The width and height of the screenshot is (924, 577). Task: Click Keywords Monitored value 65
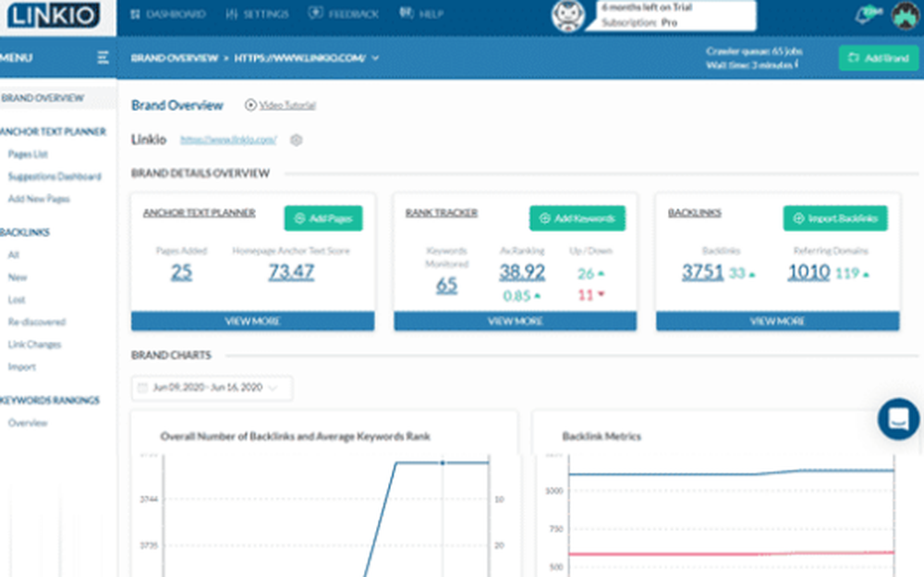click(446, 286)
